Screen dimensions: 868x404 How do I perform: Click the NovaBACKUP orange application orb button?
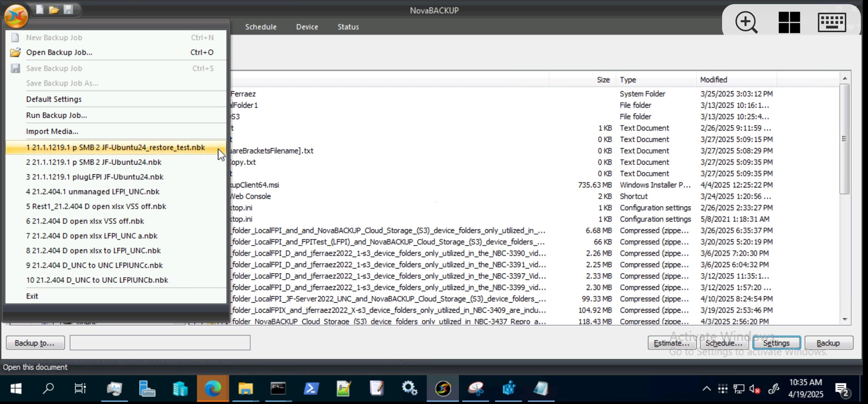[16, 16]
